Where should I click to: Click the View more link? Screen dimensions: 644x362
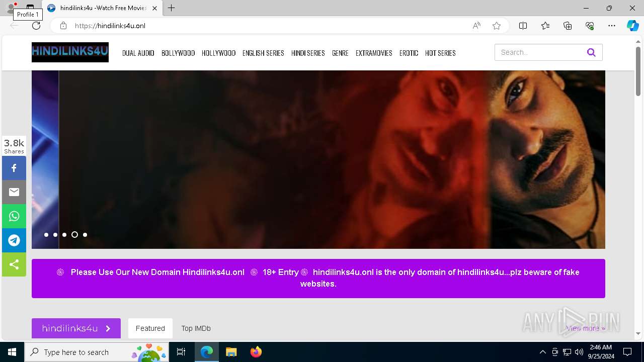click(586, 328)
